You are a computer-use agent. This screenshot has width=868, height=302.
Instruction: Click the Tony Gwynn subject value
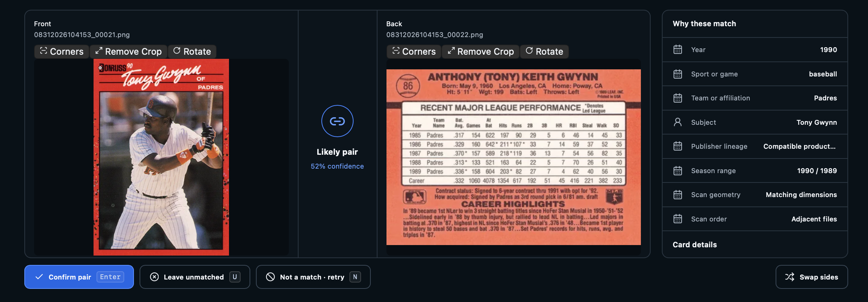click(817, 122)
